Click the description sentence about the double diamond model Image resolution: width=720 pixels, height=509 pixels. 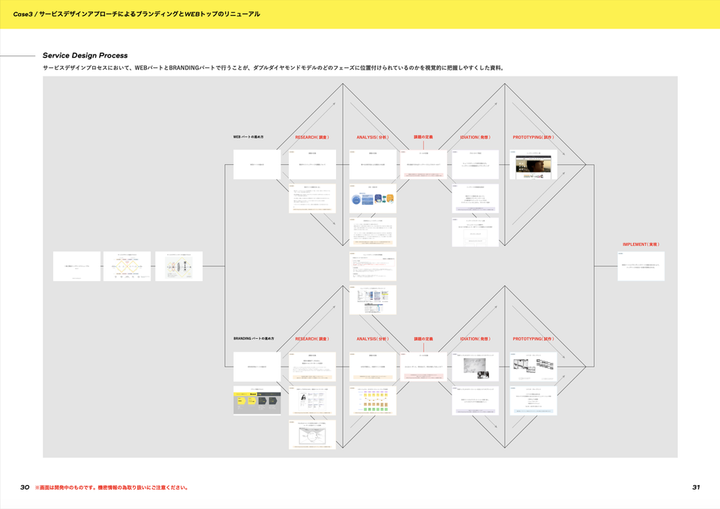[x=274, y=68]
